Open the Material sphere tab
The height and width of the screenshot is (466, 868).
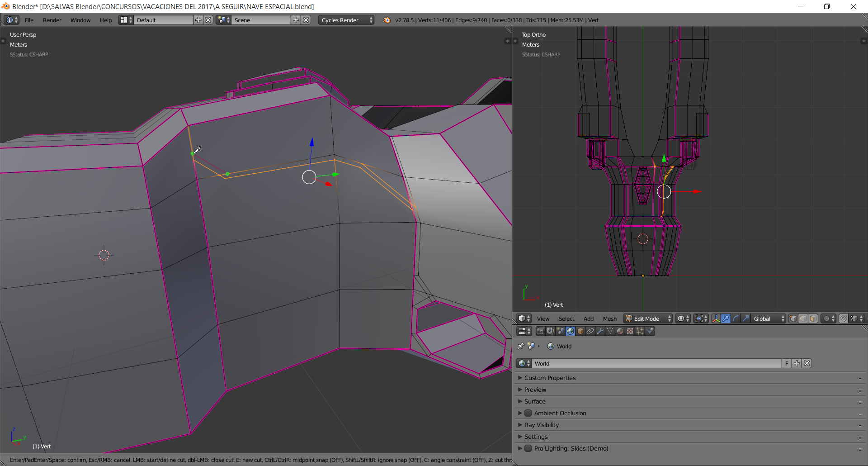(620, 331)
